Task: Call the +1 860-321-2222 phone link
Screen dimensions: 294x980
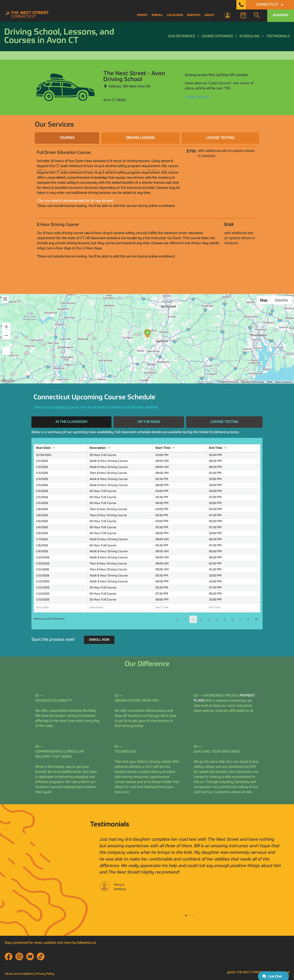Action: [197, 97]
